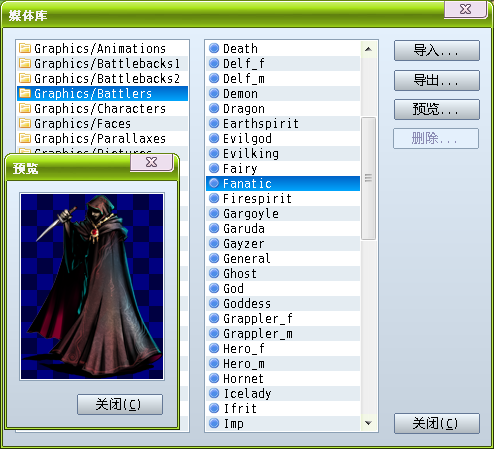Click the blue dot icon beside Gargoyle
Image resolution: width=494 pixels, height=449 pixels.
[214, 213]
